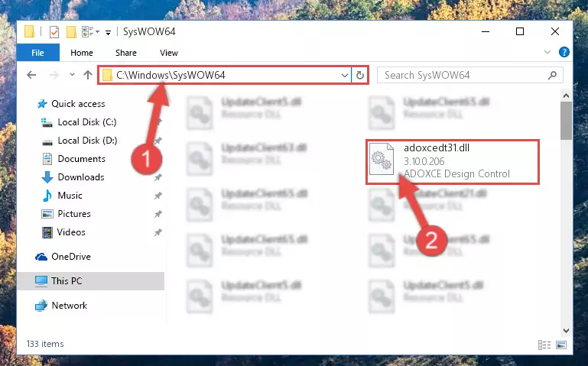Open the Customize Quick Access Toolbar arrow
Image resolution: width=588 pixels, height=366 pixels.
108,33
